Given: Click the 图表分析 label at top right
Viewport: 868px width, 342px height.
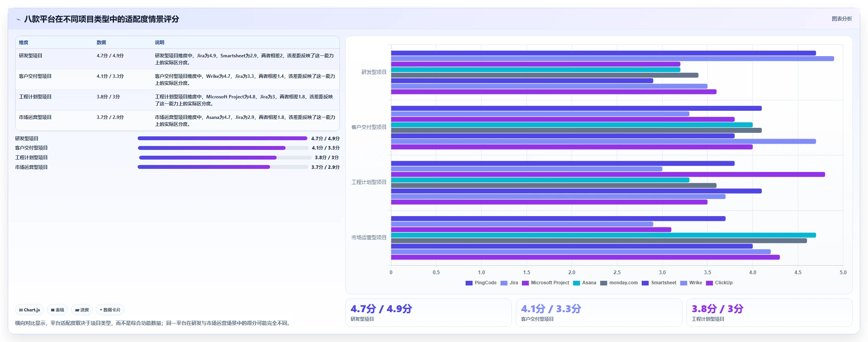Looking at the screenshot, I should coord(842,19).
